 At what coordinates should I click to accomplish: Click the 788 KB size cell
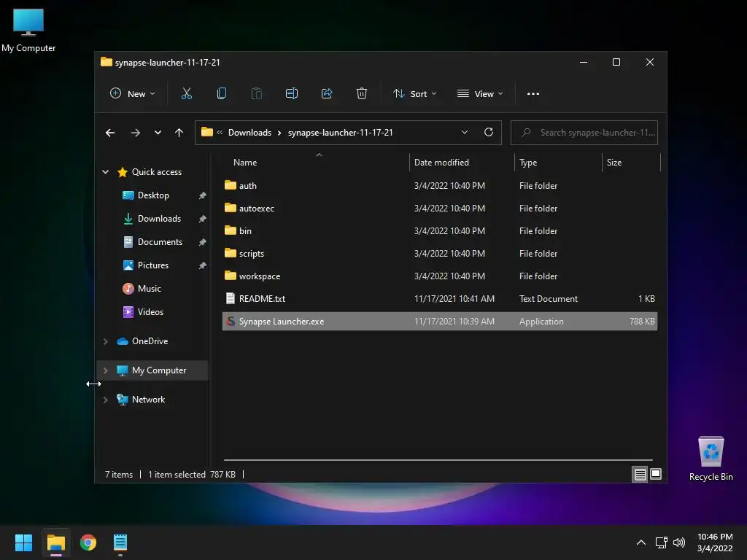[x=642, y=322]
